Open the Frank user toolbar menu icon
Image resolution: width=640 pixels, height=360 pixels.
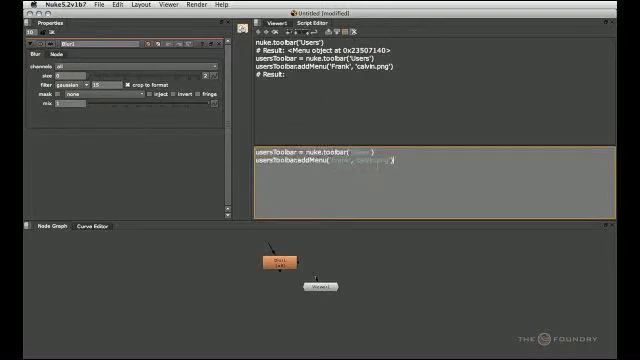(x=242, y=29)
